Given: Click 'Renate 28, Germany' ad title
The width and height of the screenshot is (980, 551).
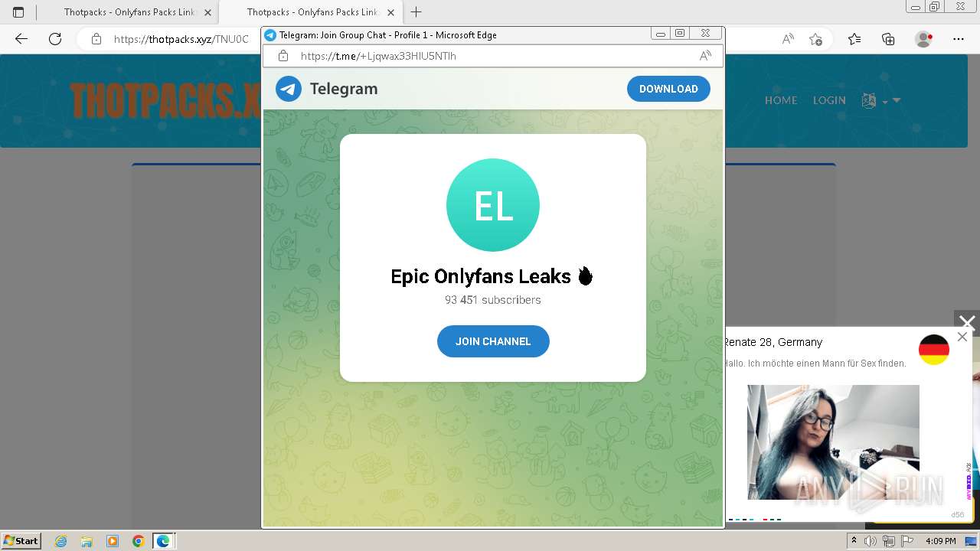Looking at the screenshot, I should (773, 342).
